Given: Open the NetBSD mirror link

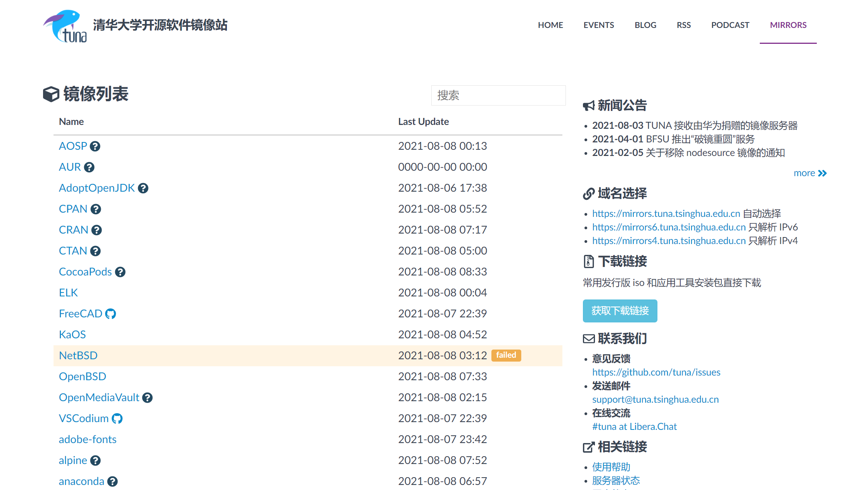Looking at the screenshot, I should tap(78, 355).
